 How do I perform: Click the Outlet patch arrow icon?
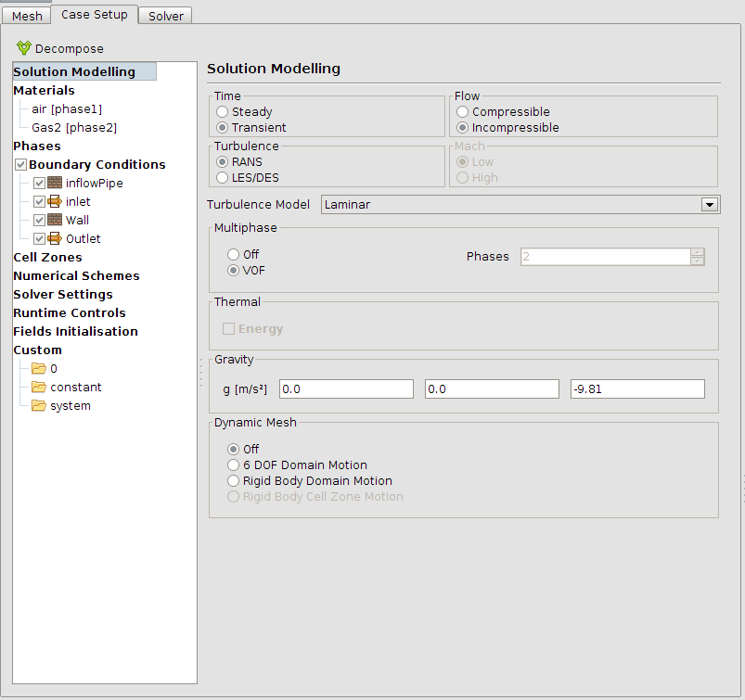pyautogui.click(x=55, y=238)
